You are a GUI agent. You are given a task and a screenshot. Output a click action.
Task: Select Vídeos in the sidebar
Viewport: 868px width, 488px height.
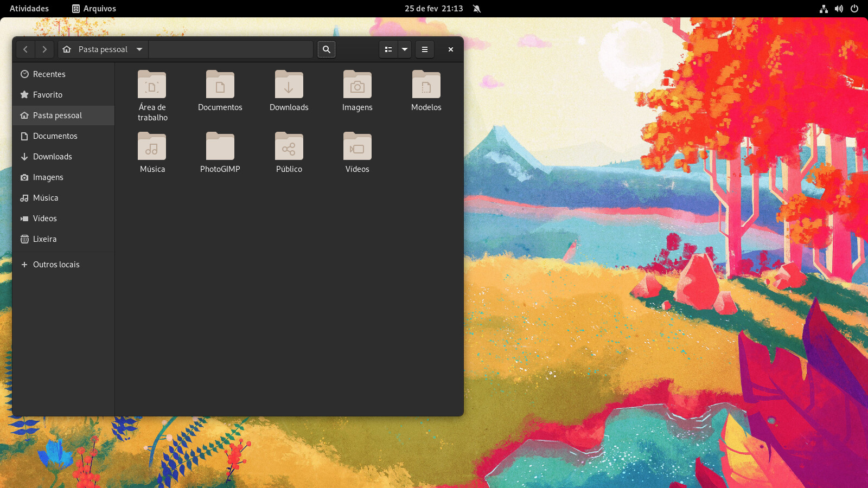pos(63,219)
